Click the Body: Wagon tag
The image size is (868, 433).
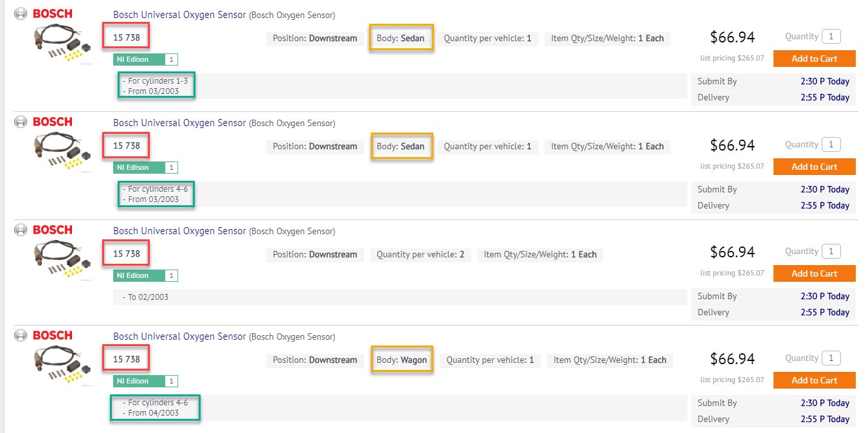click(402, 360)
